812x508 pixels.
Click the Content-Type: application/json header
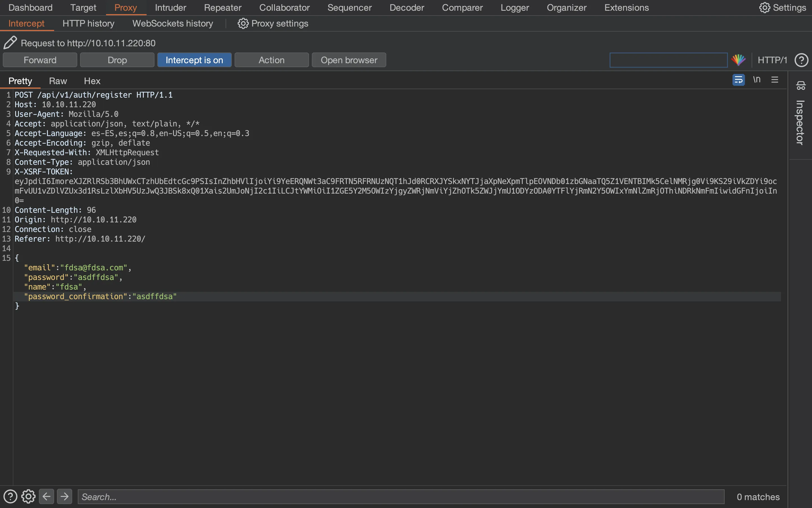[82, 162]
